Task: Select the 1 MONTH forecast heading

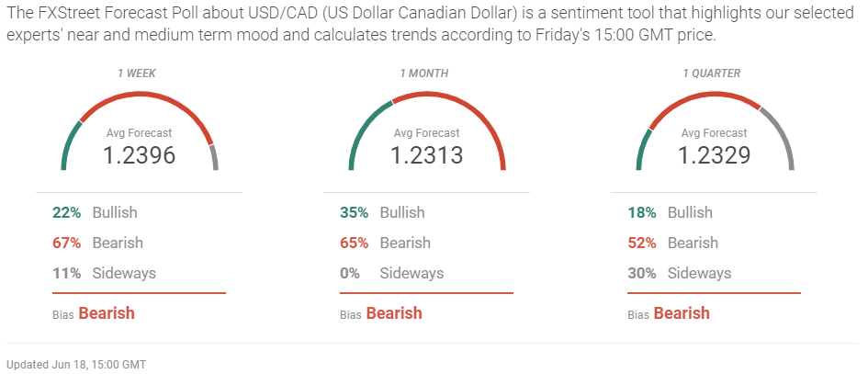Action: coord(426,73)
